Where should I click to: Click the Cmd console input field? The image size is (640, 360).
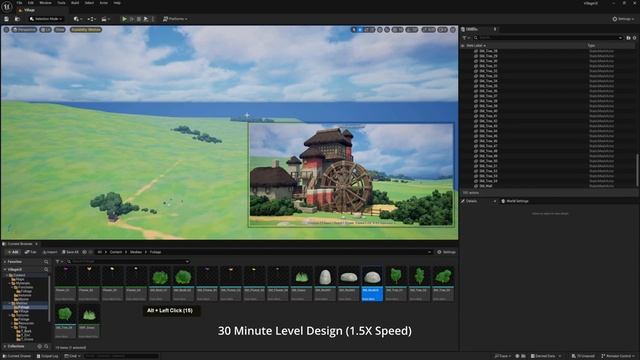[x=121, y=356]
